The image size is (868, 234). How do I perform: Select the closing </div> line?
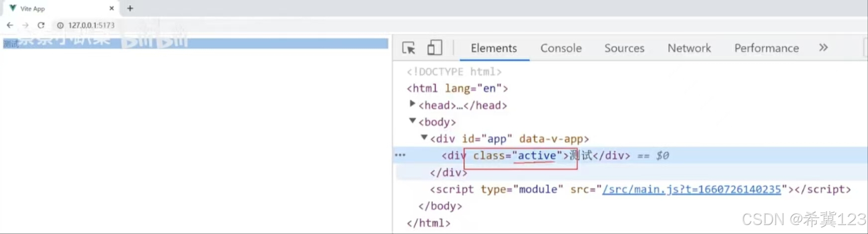click(449, 172)
